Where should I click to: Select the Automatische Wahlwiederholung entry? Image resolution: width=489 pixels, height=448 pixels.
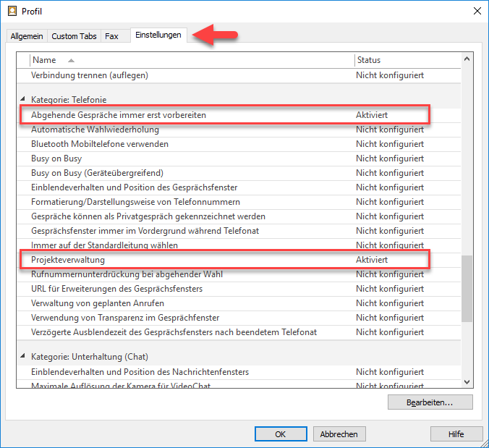(95, 130)
